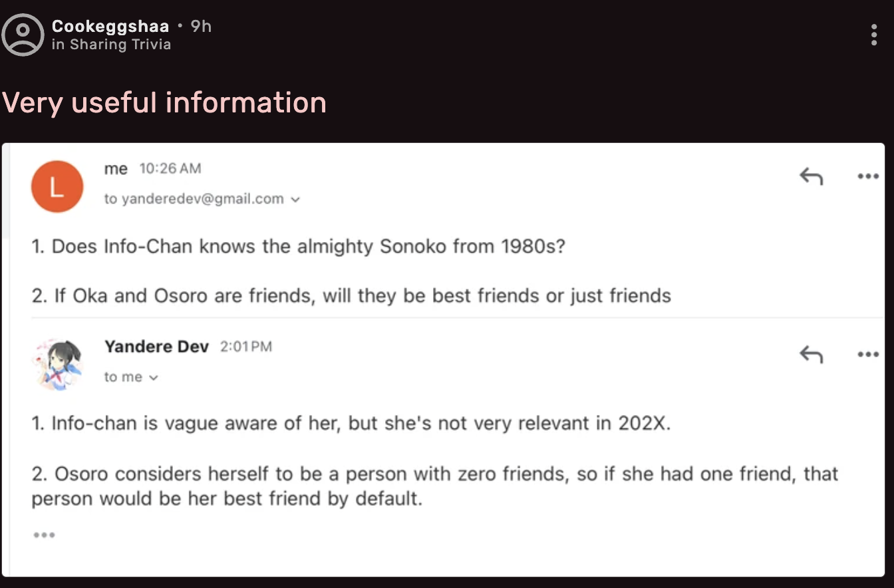Screen dimensions: 894x588
Task: Click the 9h post age timestamp
Action: 201,27
